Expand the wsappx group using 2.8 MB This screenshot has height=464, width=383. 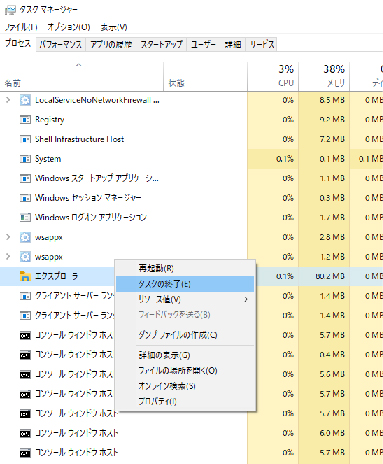(x=8, y=237)
